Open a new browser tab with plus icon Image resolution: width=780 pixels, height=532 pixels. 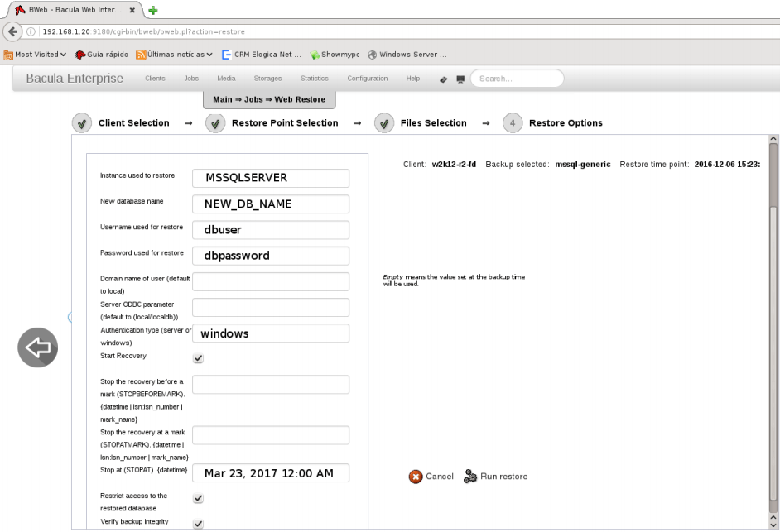click(153, 10)
